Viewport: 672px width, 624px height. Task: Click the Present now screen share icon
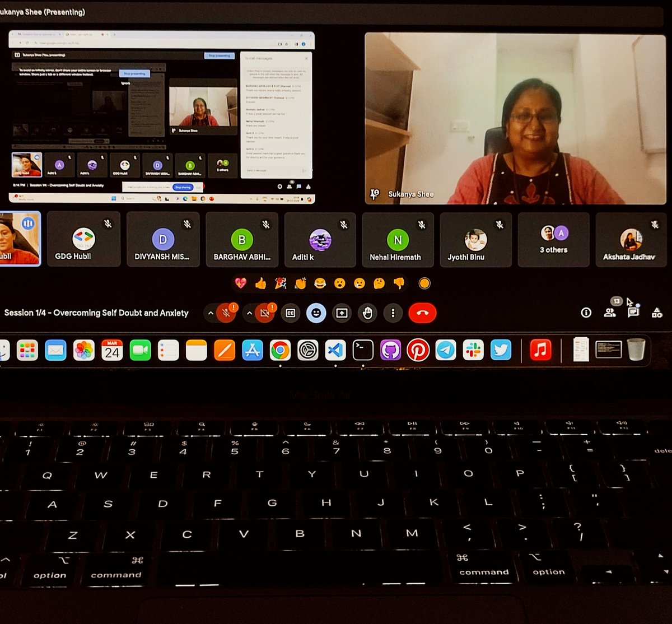(342, 313)
